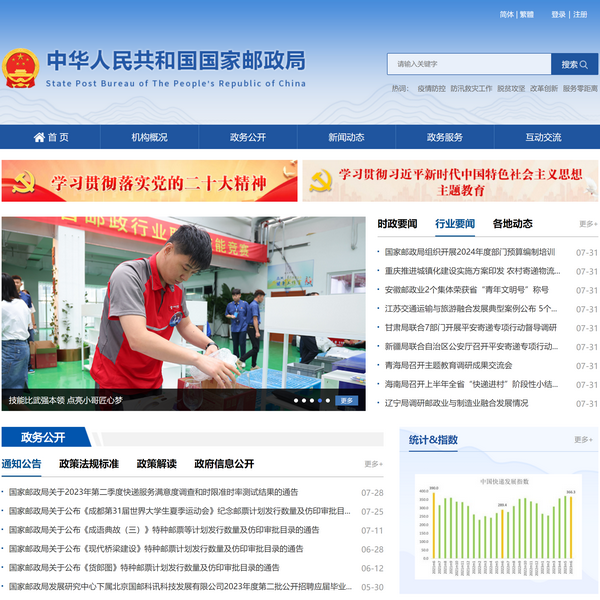Screen dimensions: 600x600
Task: Expand 更多 beside 政府信息公开 tabs
Action: pos(373,464)
